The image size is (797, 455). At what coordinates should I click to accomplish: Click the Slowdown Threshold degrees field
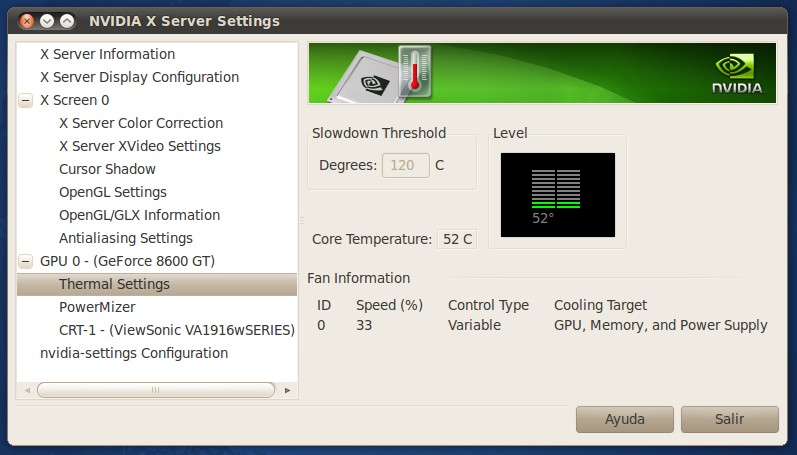click(x=406, y=165)
